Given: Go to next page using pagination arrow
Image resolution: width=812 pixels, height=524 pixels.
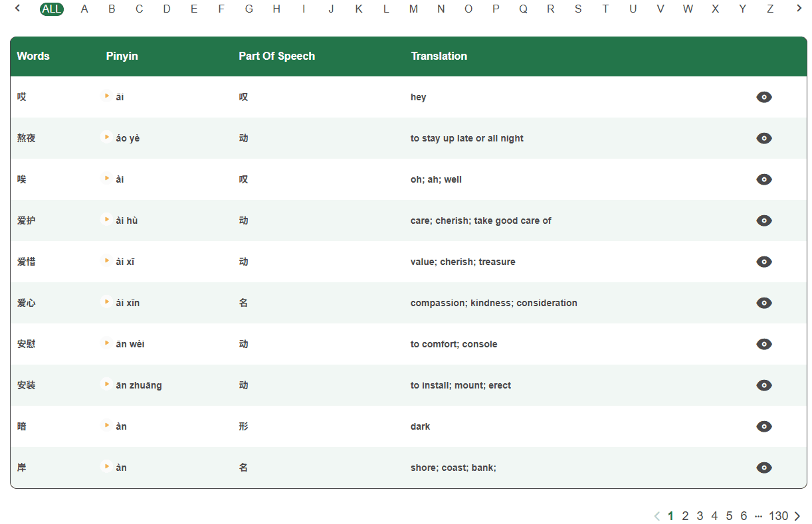Looking at the screenshot, I should click(797, 516).
